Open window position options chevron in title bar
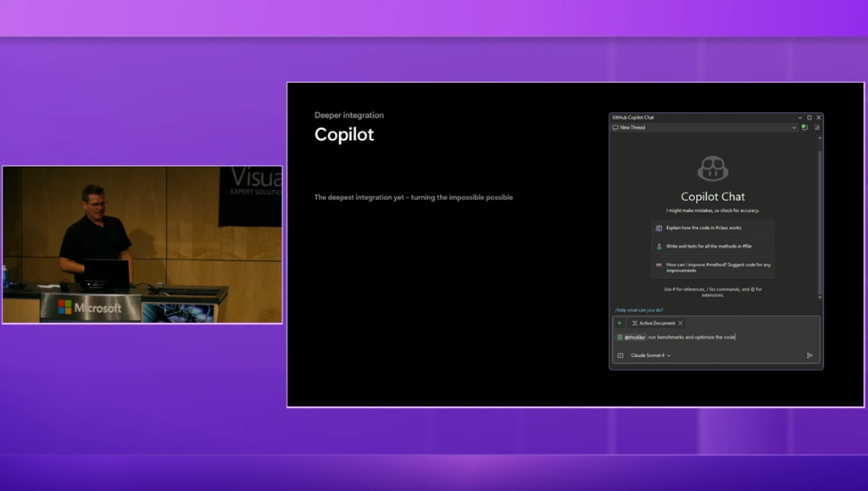The image size is (868, 491). (x=800, y=117)
